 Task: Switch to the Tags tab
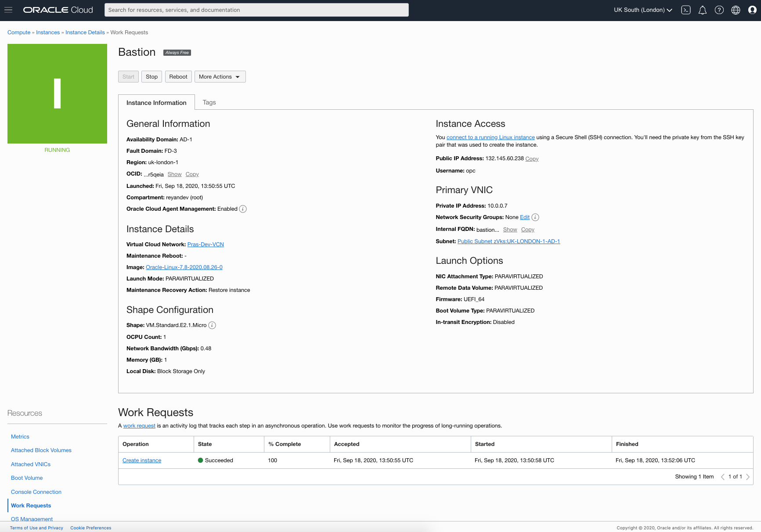[x=209, y=102]
